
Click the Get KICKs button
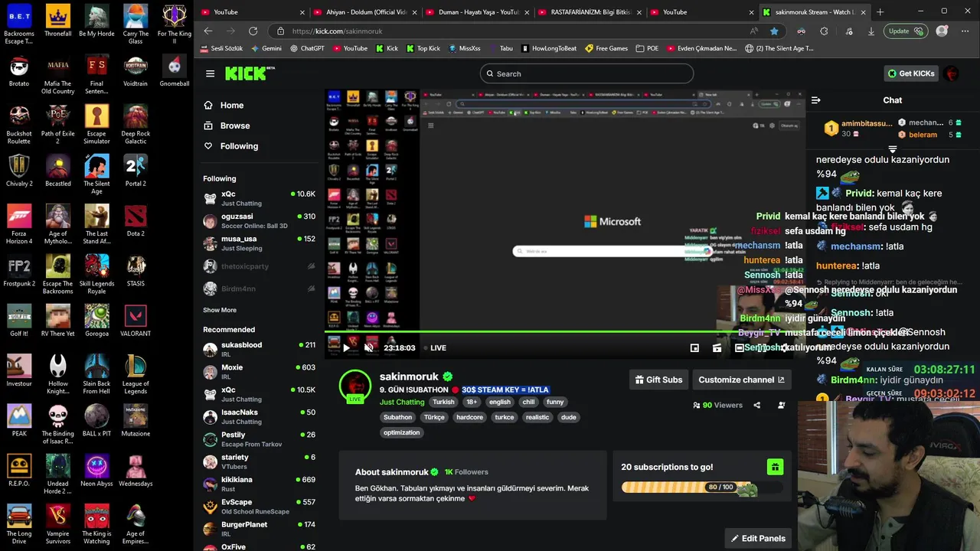click(910, 73)
